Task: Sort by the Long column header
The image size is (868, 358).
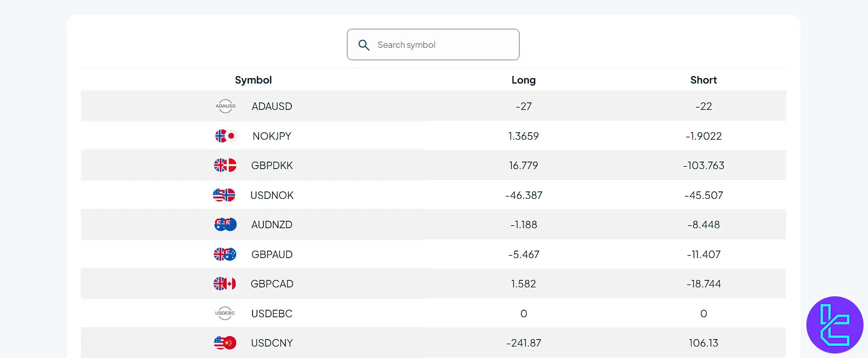Action: click(x=523, y=80)
